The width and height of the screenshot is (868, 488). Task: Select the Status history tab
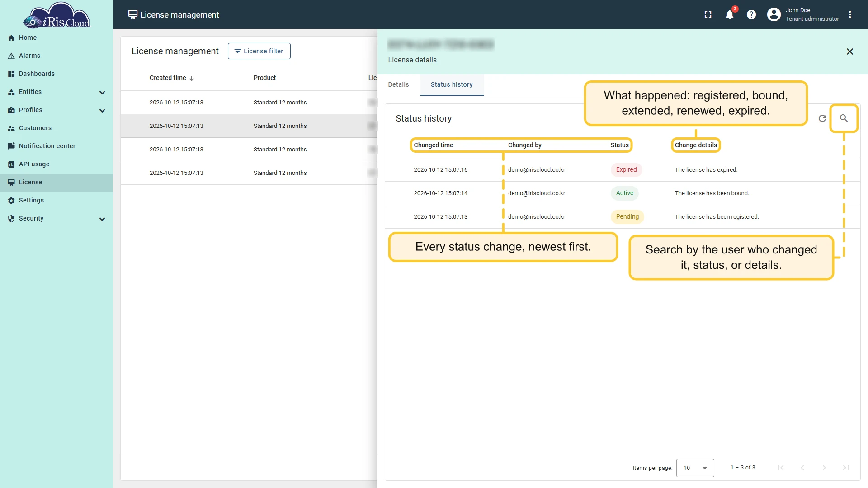[452, 84]
